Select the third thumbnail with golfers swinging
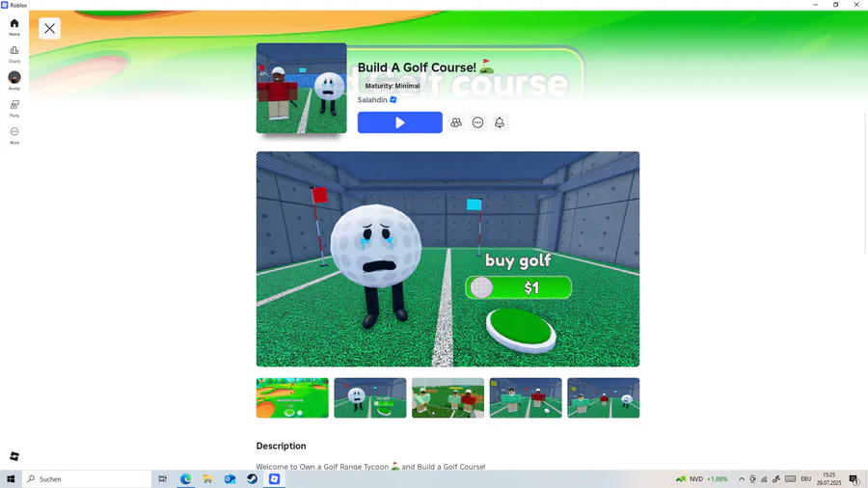 (448, 397)
